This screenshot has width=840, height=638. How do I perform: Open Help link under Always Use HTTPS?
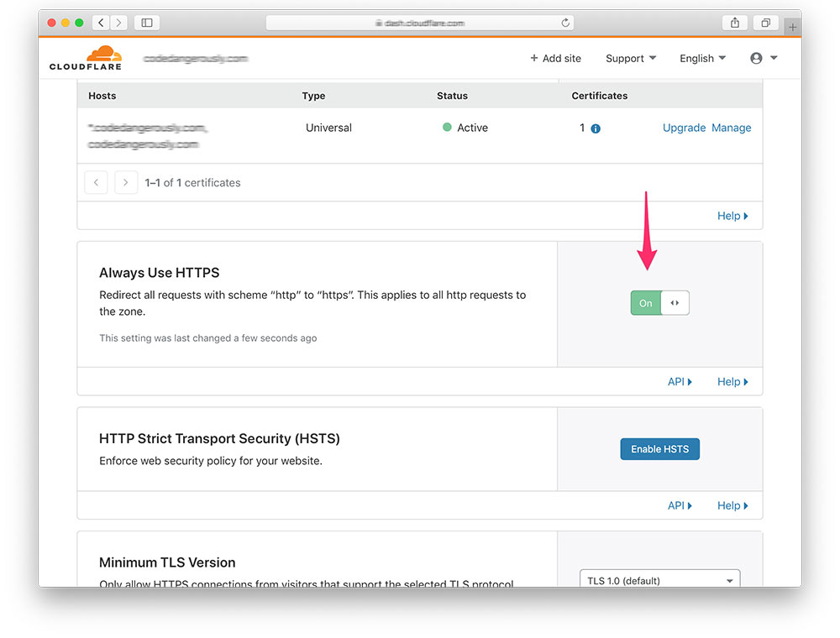point(732,382)
